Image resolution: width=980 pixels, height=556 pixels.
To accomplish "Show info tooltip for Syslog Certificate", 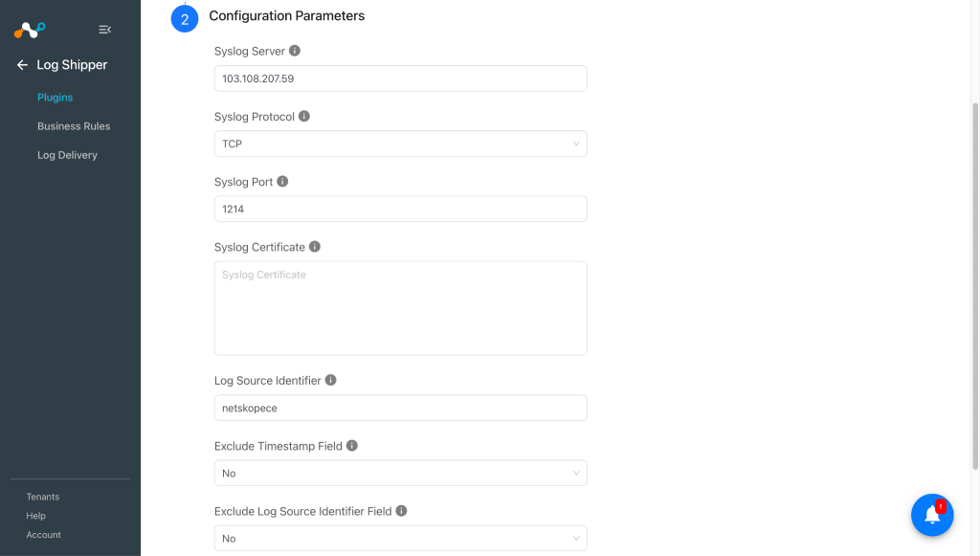I will (314, 247).
